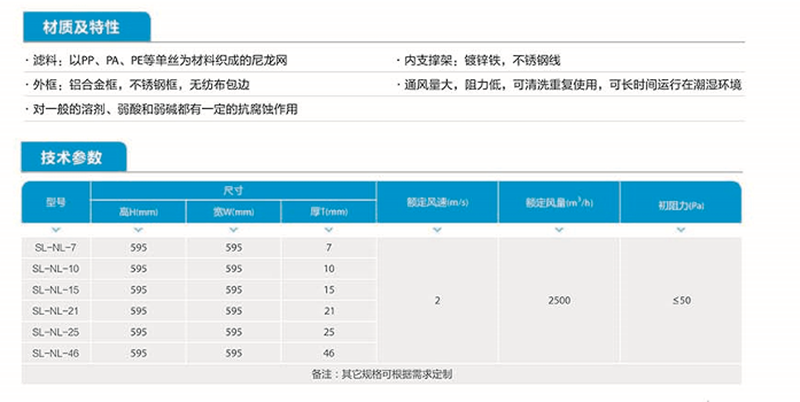Open the dropdown arrow under 宽W(mm)

(234, 231)
